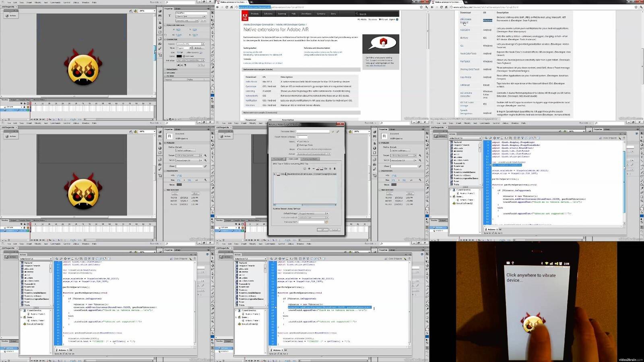
Task: Toggle layer outlines icon left of settings dialog
Action: point(242,224)
